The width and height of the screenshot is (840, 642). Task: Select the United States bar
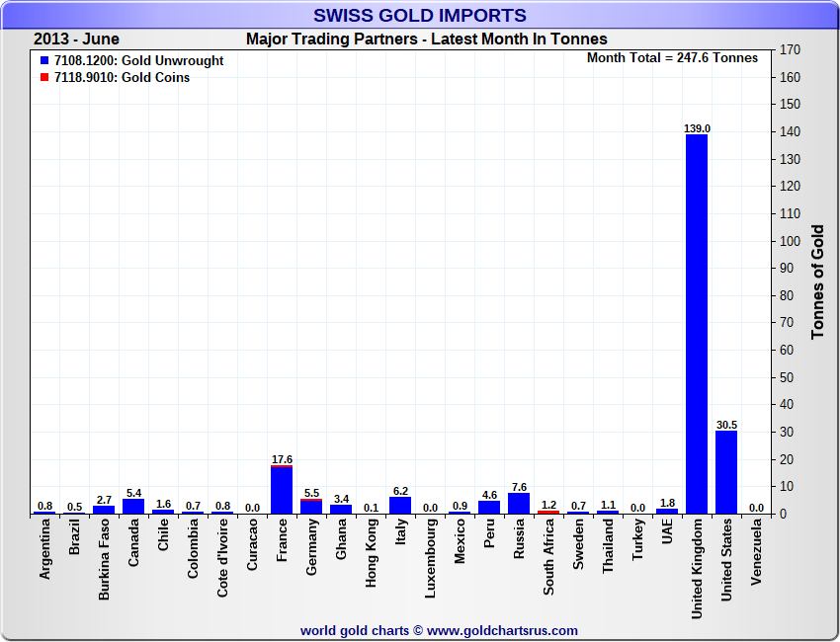coord(726,472)
